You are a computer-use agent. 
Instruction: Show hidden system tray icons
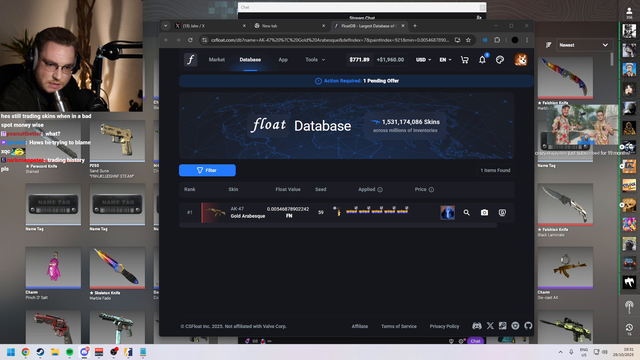[560, 352]
